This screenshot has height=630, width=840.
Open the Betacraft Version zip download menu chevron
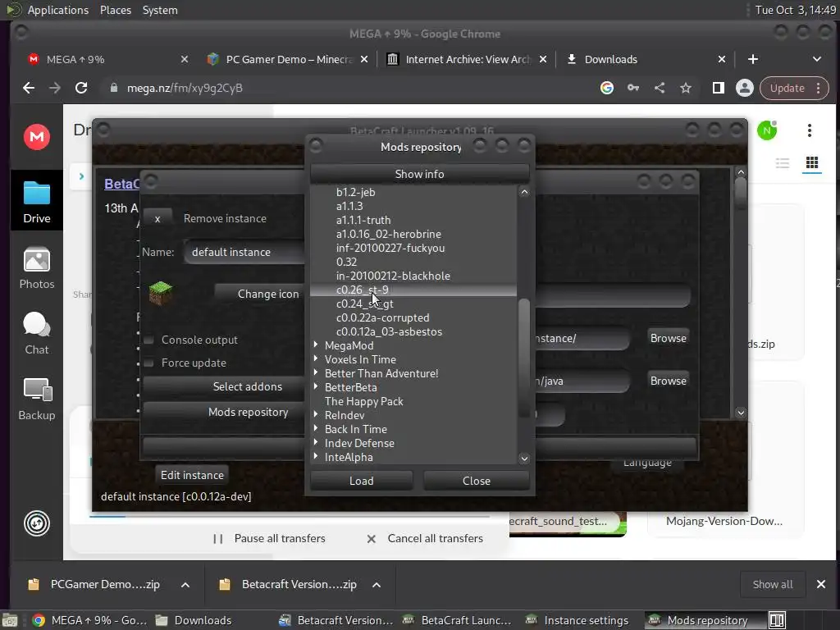[x=377, y=584]
